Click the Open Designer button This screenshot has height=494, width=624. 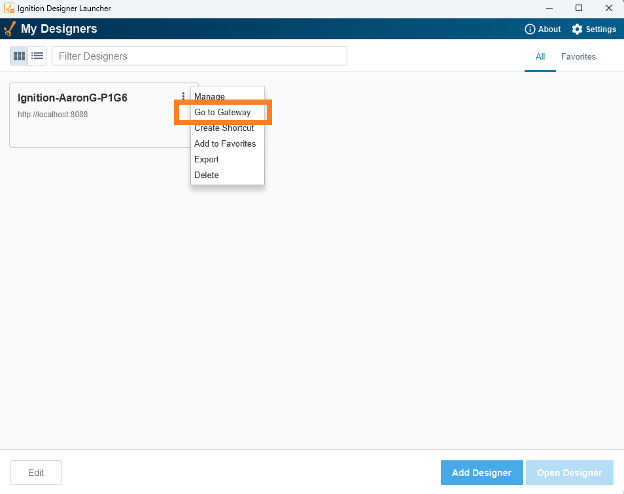click(x=569, y=473)
